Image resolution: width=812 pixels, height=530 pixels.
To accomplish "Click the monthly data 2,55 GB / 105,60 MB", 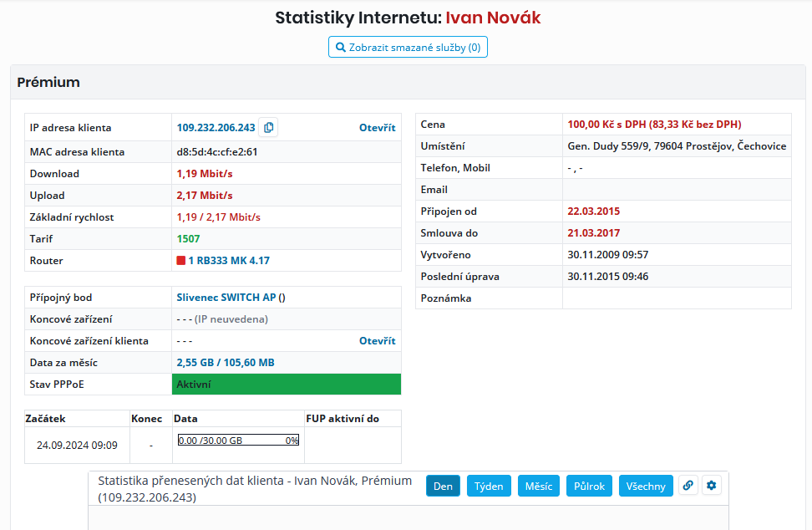I will [x=226, y=363].
